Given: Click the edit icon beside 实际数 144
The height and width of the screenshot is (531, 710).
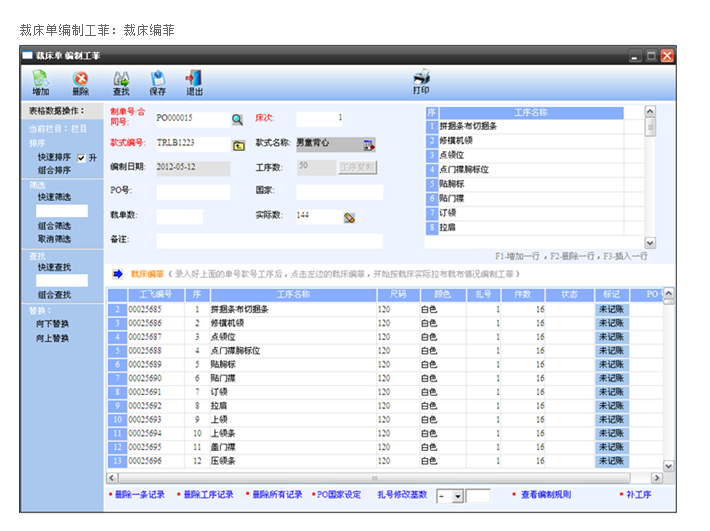Looking at the screenshot, I should pos(350,217).
